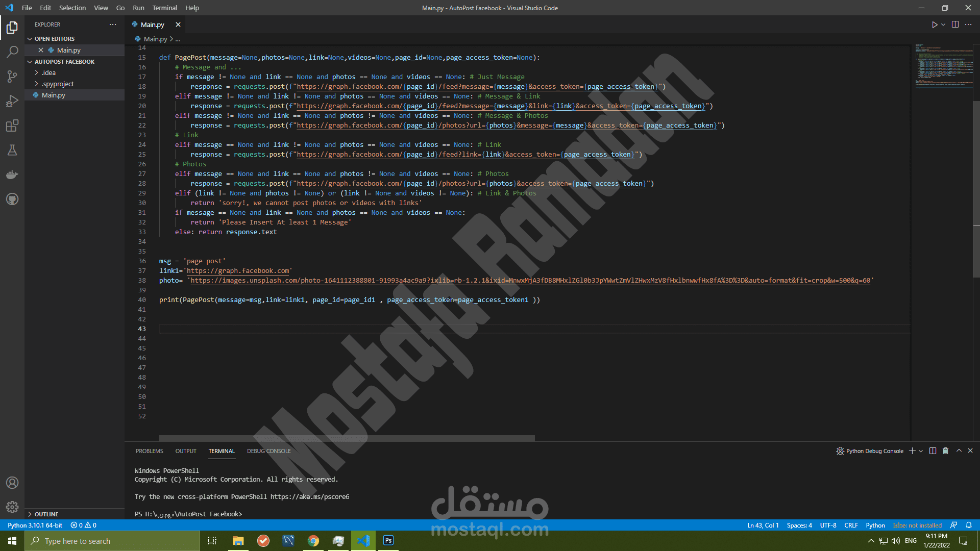Open Photoshop from the taskbar
Screen dimensions: 980x551
(x=388, y=541)
